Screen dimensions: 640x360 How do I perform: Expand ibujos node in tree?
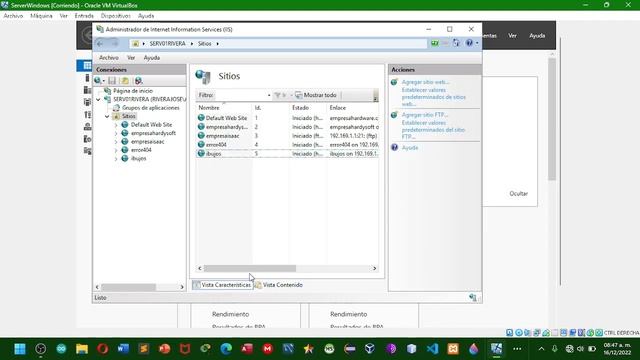(116, 159)
